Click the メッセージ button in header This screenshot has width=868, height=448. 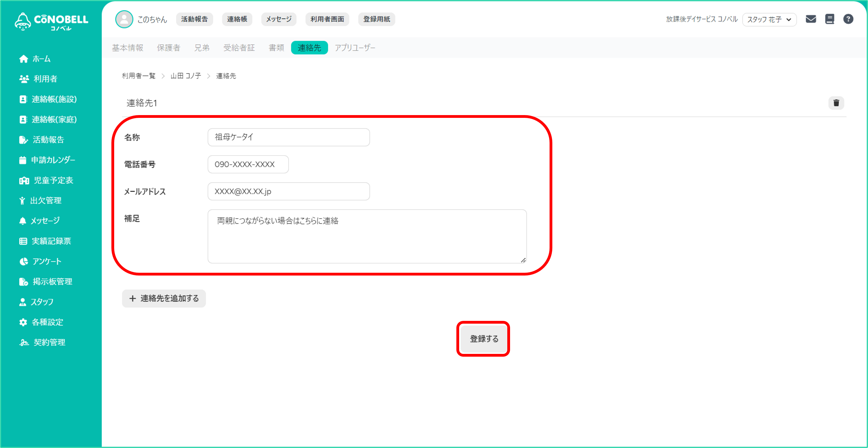click(279, 19)
